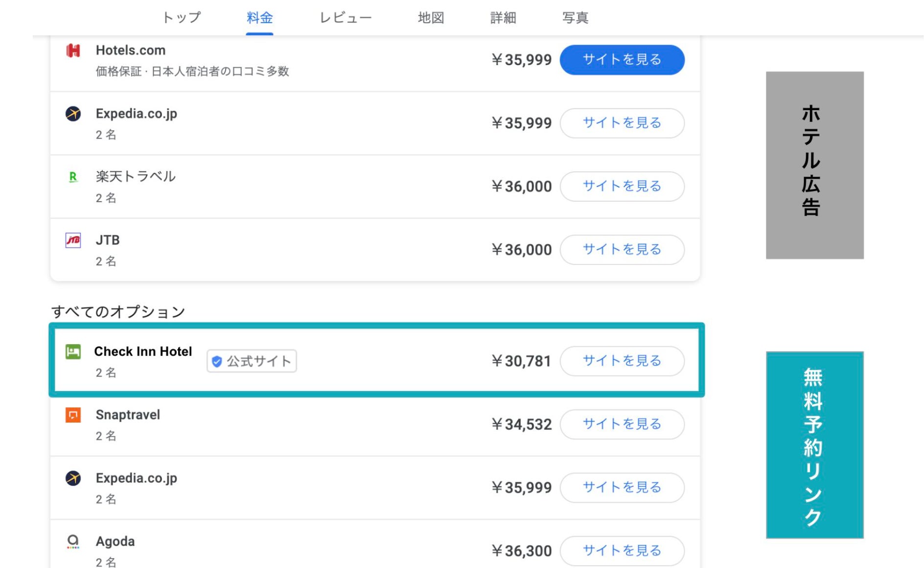924x568 pixels.
Task: Click サイトを見る button for Check Inn Hotel
Action: 622,361
